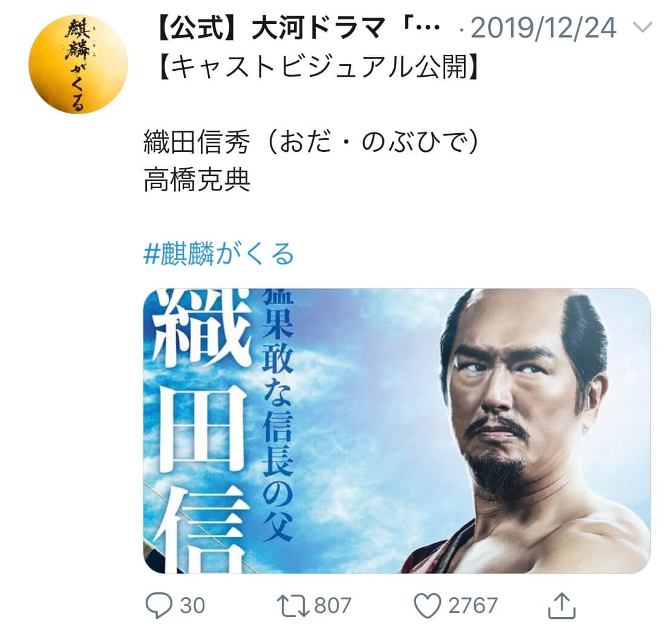Tap the share upload icon
The image size is (672, 628).
tap(561, 605)
